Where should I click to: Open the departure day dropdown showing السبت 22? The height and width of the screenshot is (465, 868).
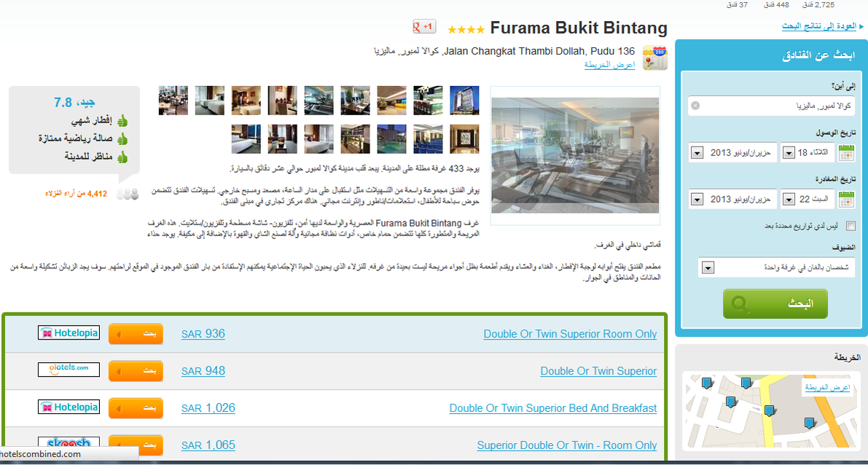[x=808, y=199]
